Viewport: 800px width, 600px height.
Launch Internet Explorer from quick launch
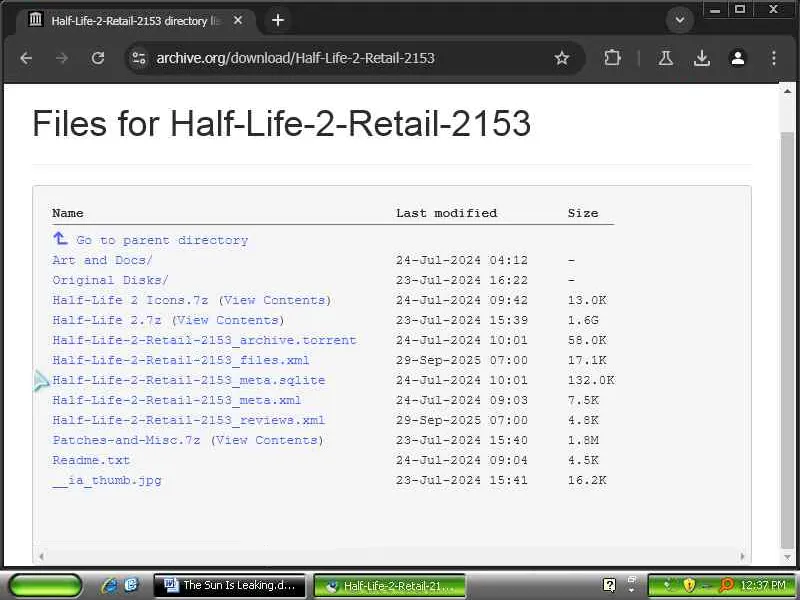click(x=109, y=585)
